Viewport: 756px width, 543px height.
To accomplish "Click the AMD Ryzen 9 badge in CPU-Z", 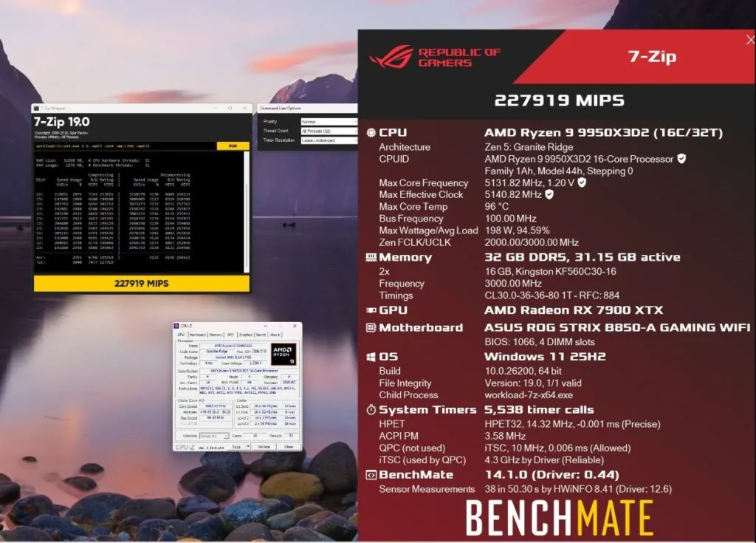I will pos(283,353).
